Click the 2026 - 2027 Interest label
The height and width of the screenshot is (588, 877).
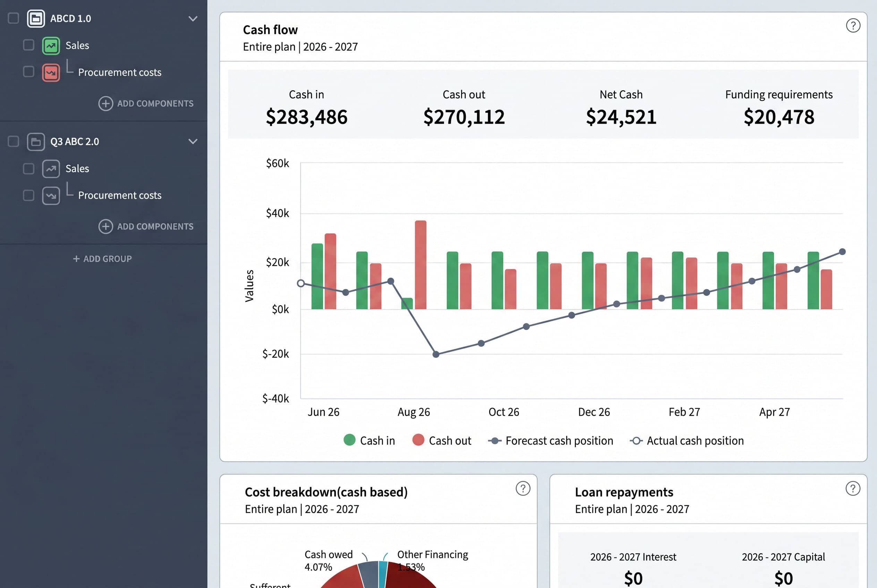[633, 557]
